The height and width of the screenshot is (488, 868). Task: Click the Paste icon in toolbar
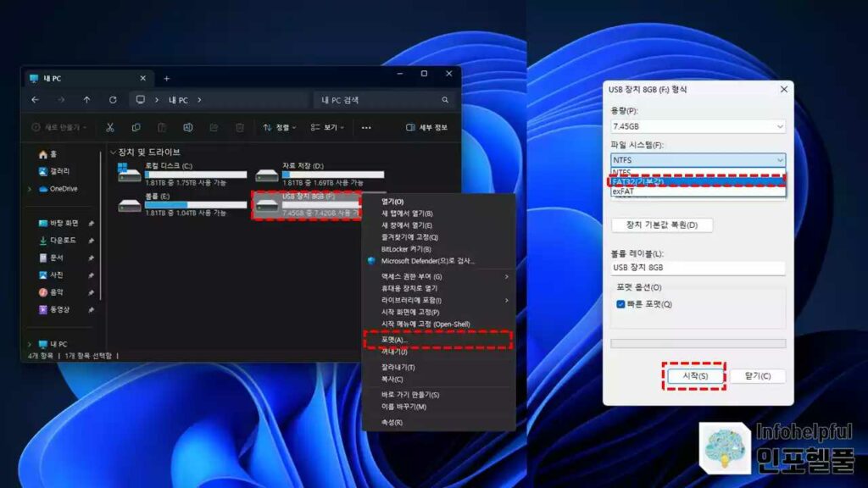[x=162, y=128]
